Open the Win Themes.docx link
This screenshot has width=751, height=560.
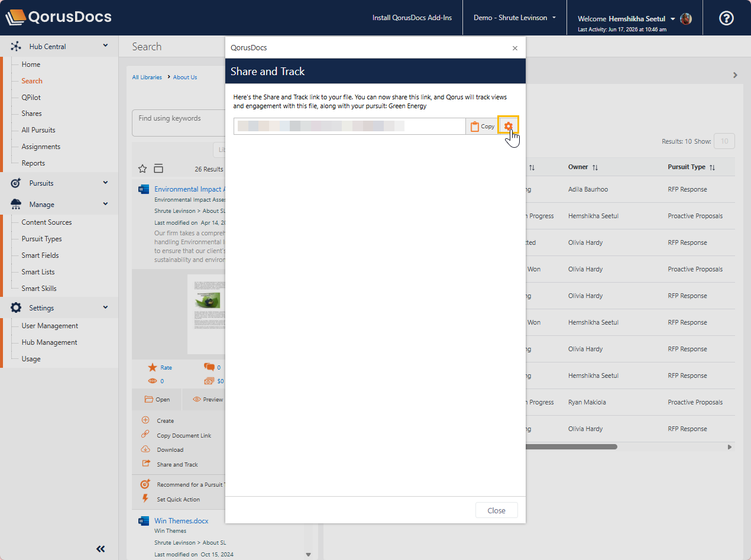pyautogui.click(x=182, y=521)
